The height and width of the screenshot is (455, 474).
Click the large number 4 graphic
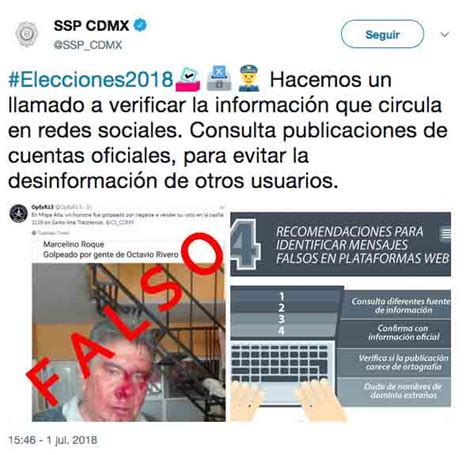pos(245,245)
